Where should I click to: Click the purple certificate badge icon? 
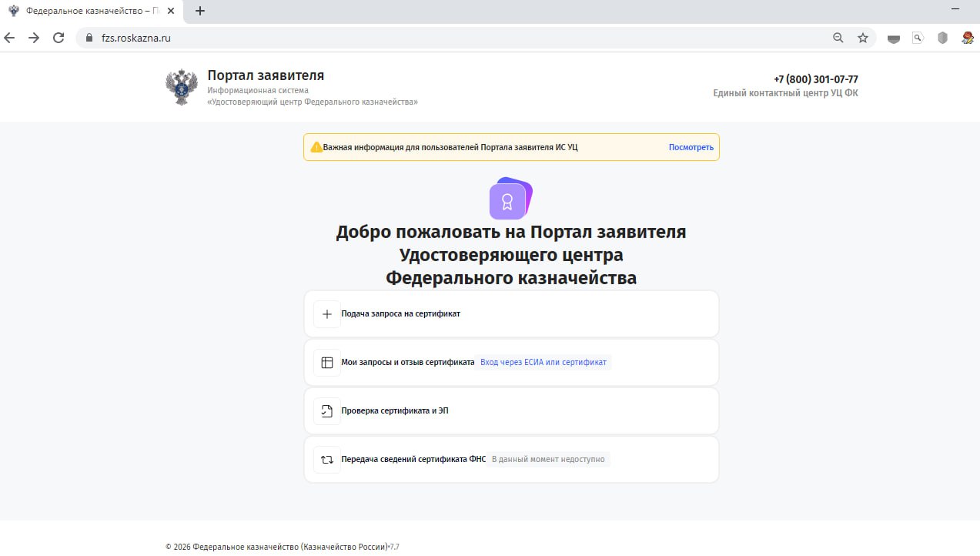pyautogui.click(x=510, y=199)
